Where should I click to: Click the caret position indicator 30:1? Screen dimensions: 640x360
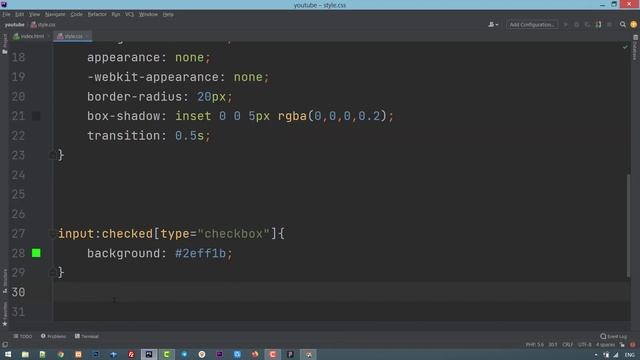point(553,345)
